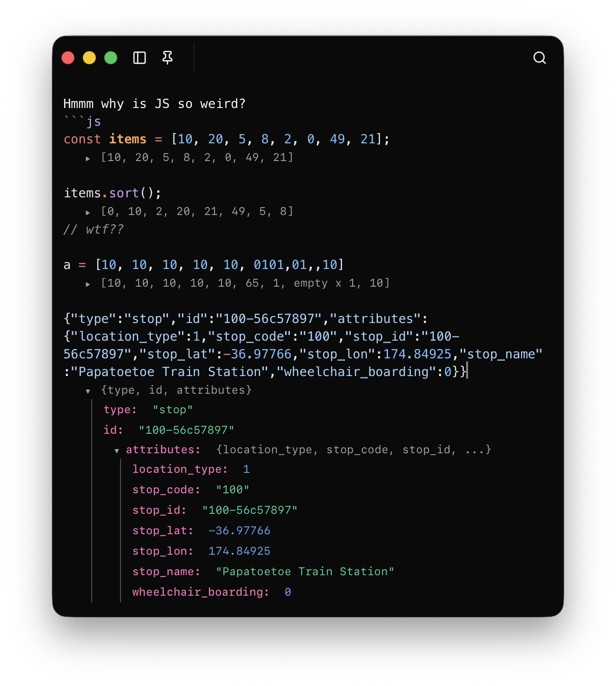Expand the sorted [0, 10, 2...] result row
This screenshot has height=686, width=616.
[x=88, y=212]
